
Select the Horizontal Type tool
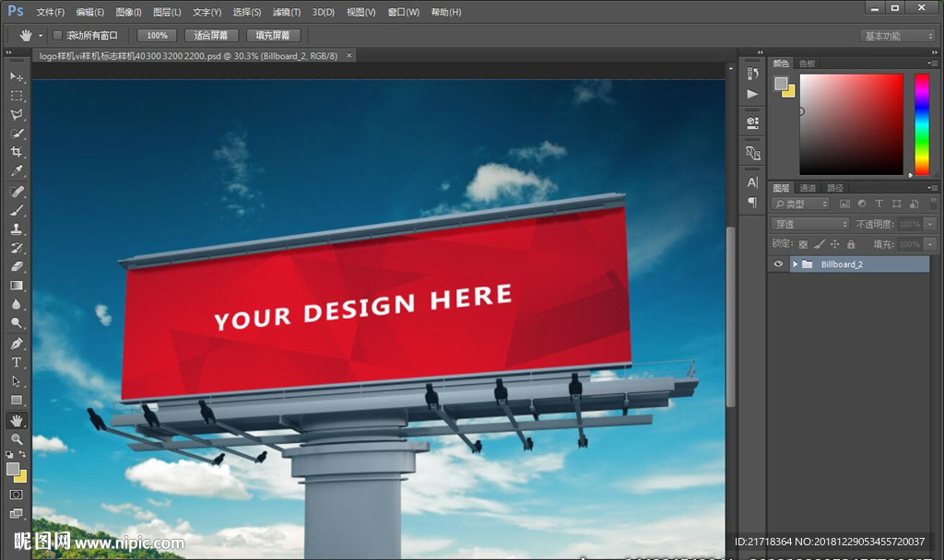point(17,362)
